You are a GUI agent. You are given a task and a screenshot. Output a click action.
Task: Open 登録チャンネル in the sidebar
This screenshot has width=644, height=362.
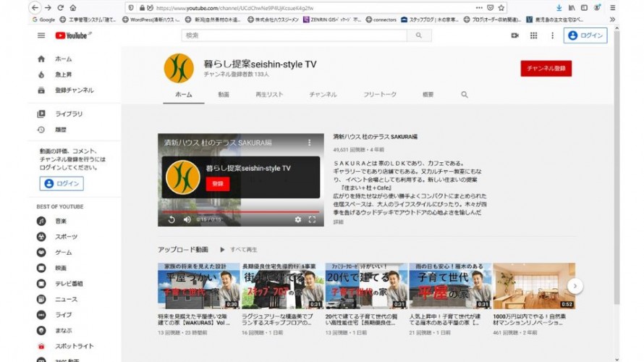coord(74,90)
